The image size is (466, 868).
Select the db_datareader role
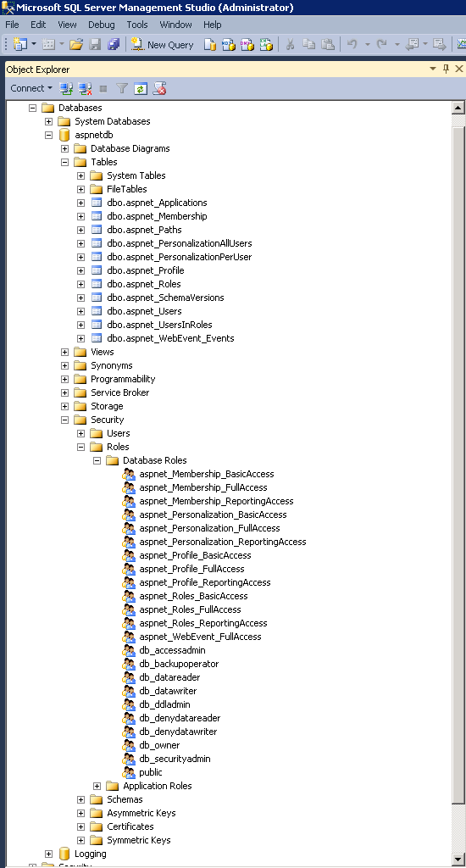click(170, 677)
